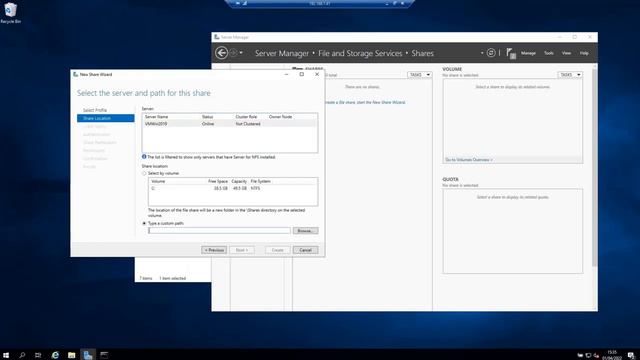
Task: Sort by Server Name column header
Action: [156, 117]
